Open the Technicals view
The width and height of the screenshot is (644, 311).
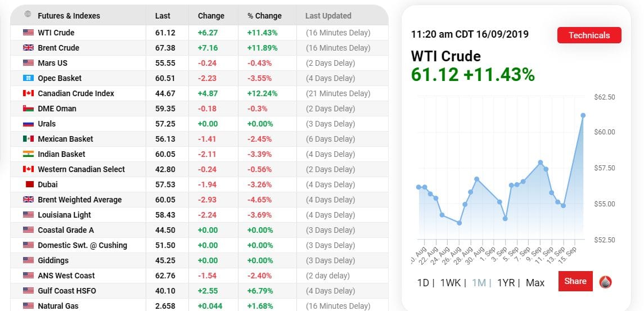coord(589,35)
